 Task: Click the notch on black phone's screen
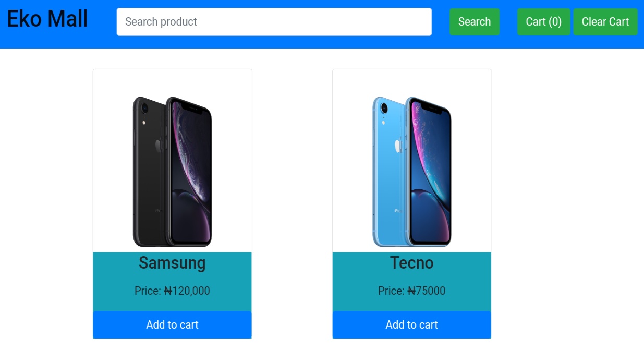(x=190, y=108)
